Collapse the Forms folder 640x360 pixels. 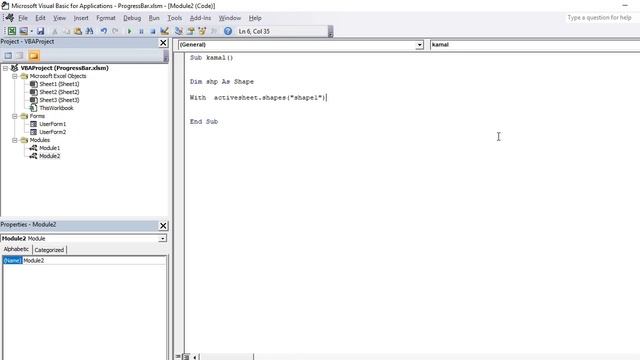coord(15,116)
